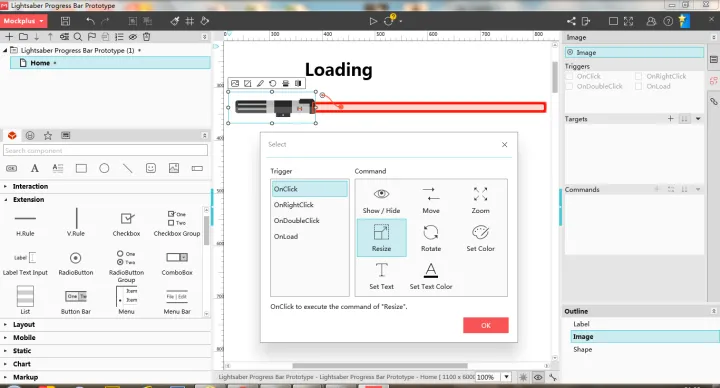Confirm with the OK button

pyautogui.click(x=486, y=325)
